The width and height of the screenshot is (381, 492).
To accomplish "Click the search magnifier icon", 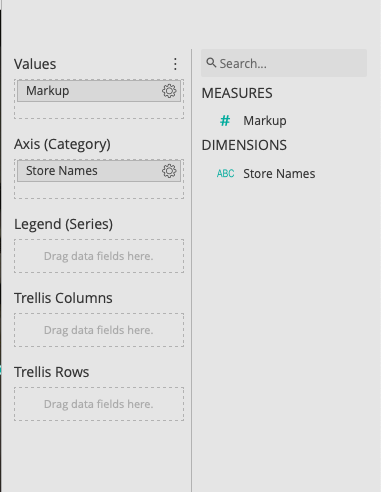I will click(x=211, y=62).
